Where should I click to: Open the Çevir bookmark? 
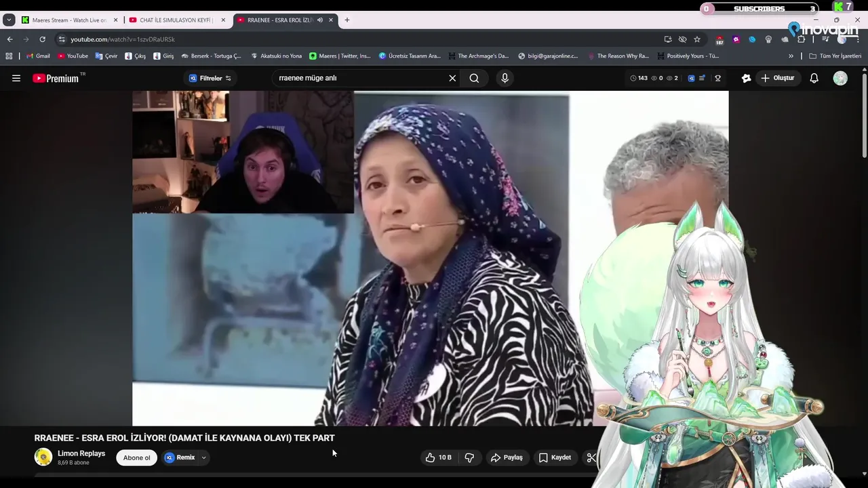(x=106, y=56)
